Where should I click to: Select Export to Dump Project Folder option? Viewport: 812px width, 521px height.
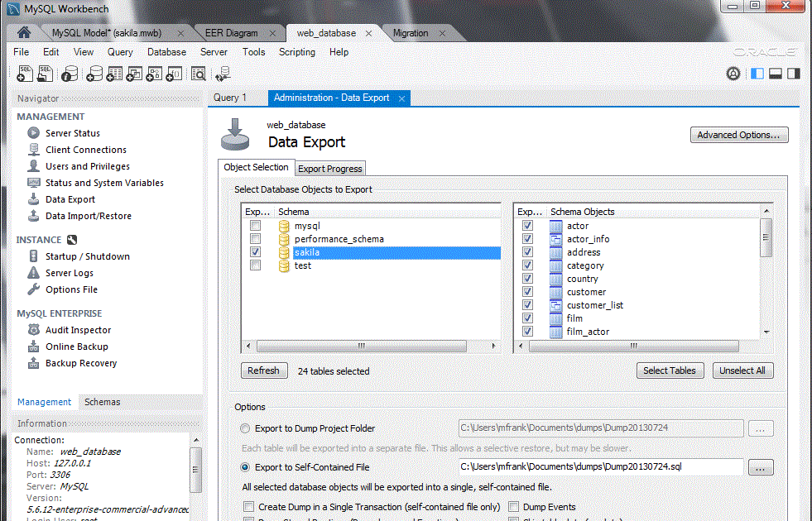point(245,428)
